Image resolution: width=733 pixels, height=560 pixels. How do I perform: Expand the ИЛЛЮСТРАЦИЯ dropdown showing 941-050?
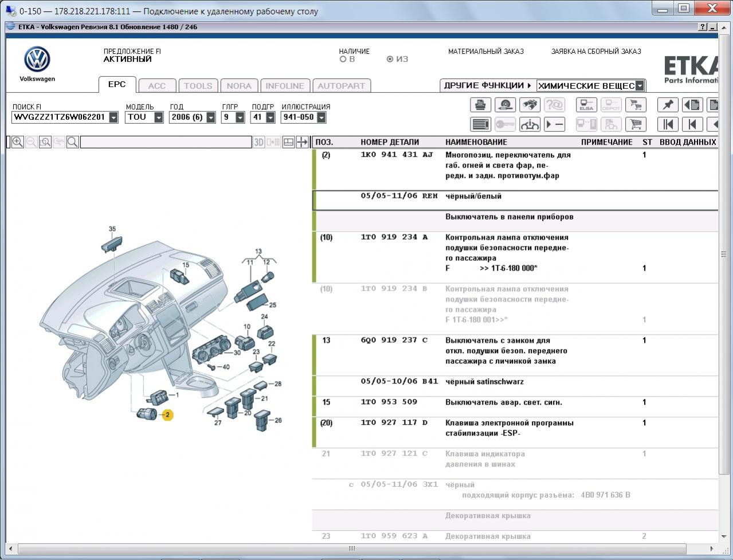click(321, 118)
